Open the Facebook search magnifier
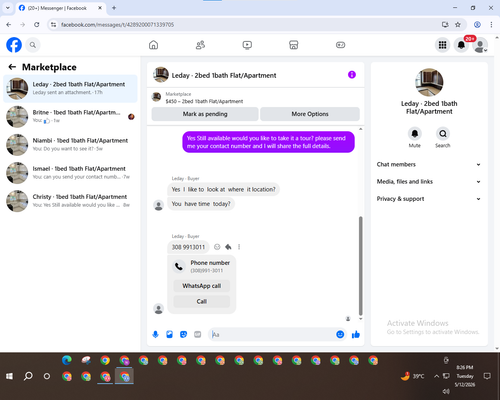This screenshot has width=500, height=400. [33, 45]
